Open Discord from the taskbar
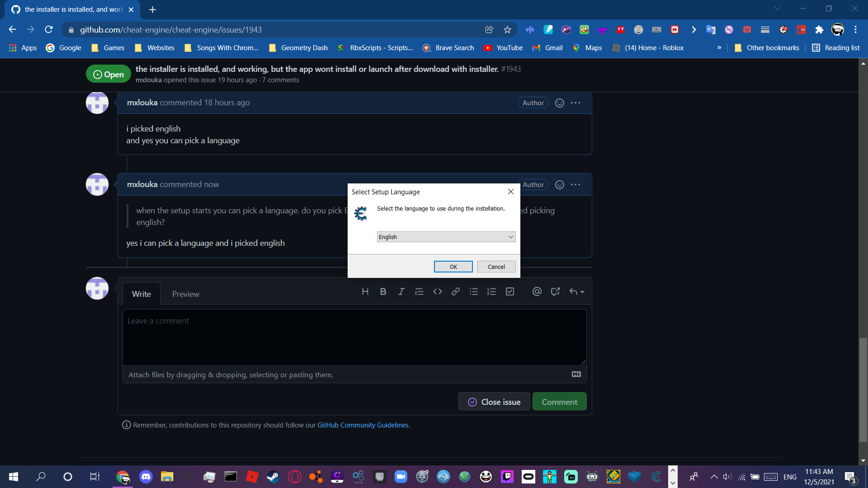The height and width of the screenshot is (488, 868). 146,477
